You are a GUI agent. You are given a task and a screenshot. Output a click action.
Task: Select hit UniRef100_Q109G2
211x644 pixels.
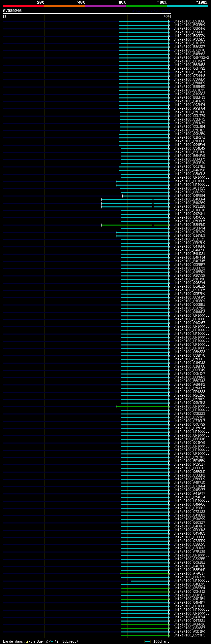click(189, 94)
